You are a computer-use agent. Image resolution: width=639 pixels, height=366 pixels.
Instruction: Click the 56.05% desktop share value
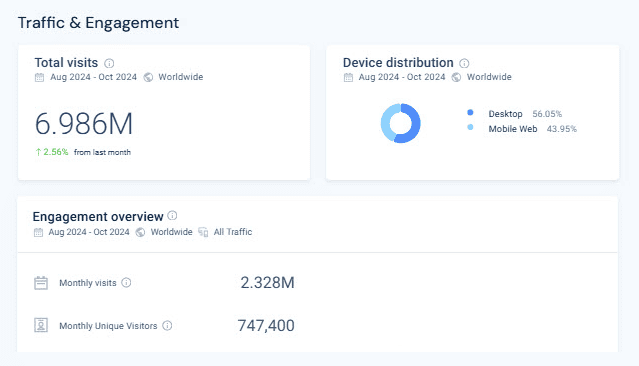[x=547, y=114]
